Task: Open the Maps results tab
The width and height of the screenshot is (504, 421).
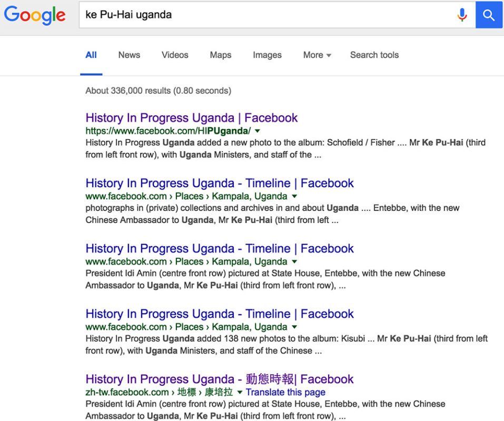Action: (220, 55)
